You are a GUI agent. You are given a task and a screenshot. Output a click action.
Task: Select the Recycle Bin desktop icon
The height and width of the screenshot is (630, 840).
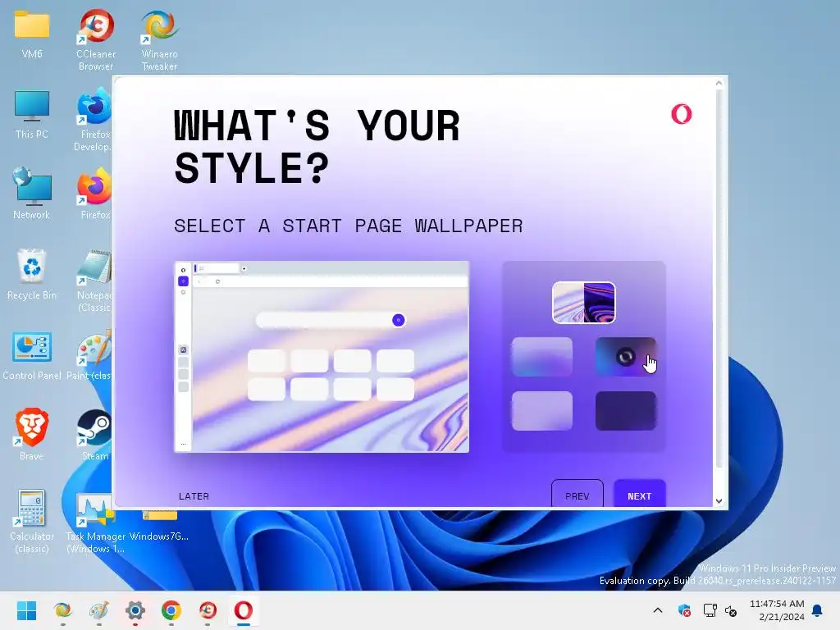tap(32, 274)
